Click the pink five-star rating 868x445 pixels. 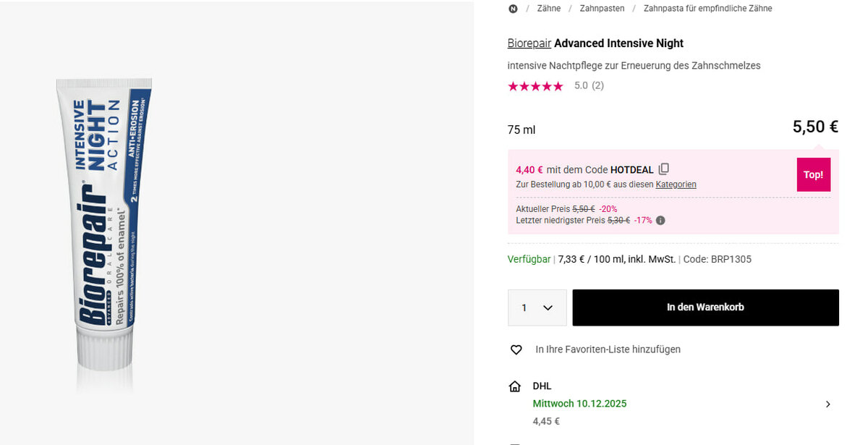point(535,86)
